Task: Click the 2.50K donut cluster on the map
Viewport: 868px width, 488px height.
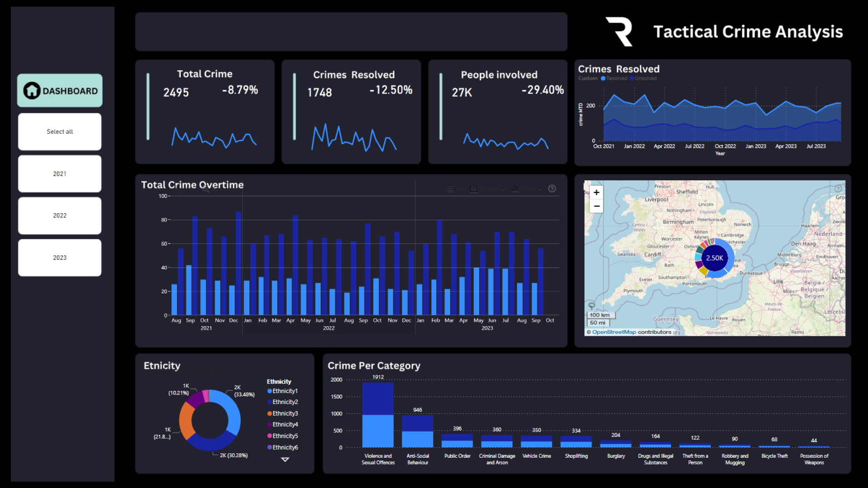Action: pyautogui.click(x=714, y=258)
